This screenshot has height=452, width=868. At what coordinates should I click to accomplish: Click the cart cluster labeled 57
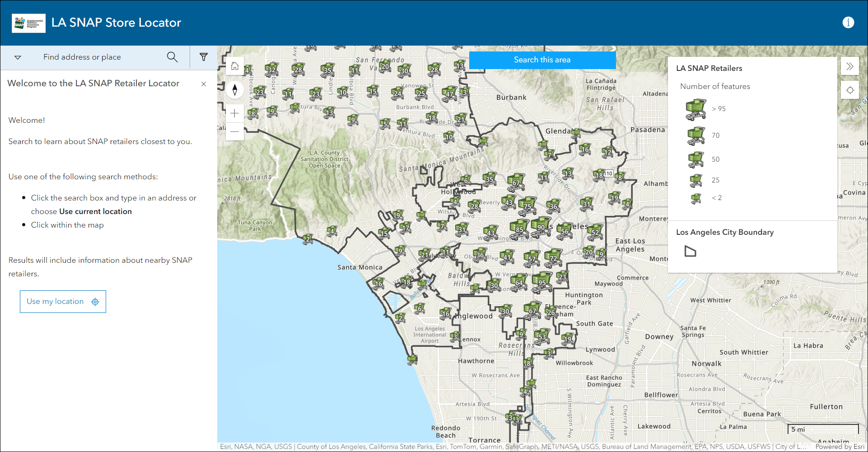point(532,258)
